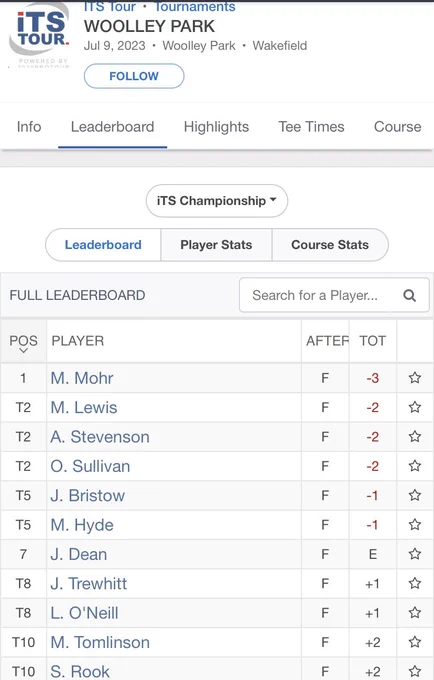Star M. Hyde's leaderboard row
This screenshot has height=680, width=434.
[414, 524]
